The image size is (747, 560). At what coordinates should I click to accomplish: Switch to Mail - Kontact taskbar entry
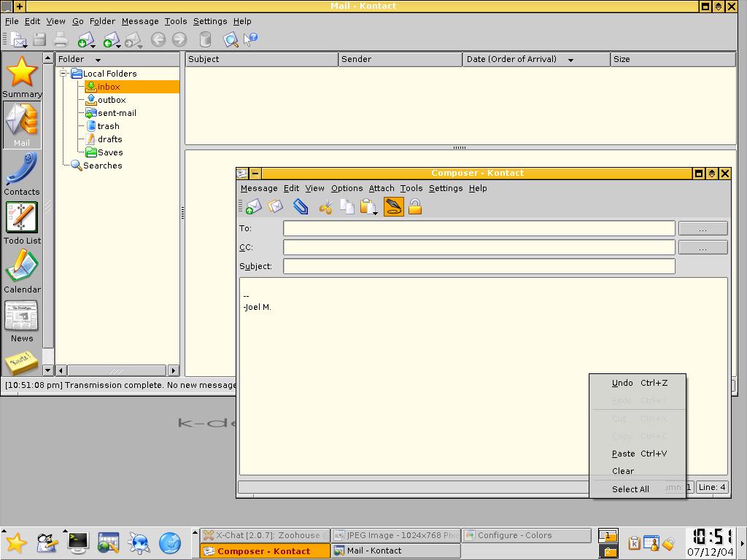click(x=395, y=551)
